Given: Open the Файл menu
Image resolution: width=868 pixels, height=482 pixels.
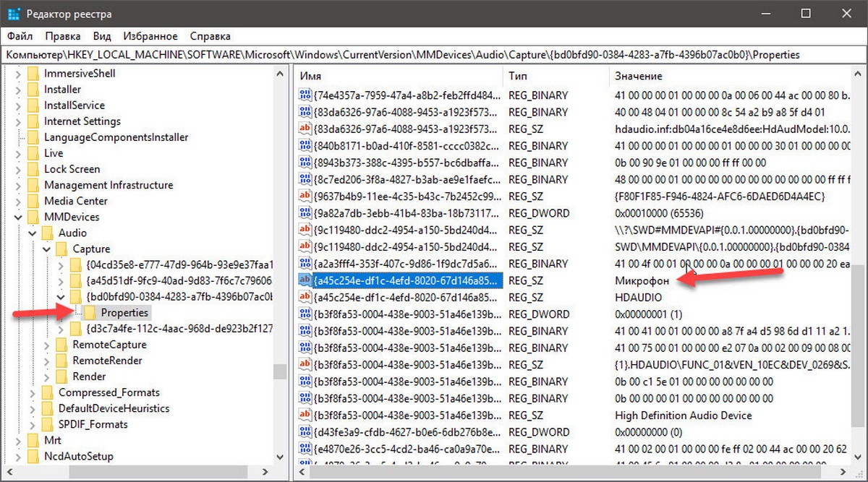Looking at the screenshot, I should (20, 36).
